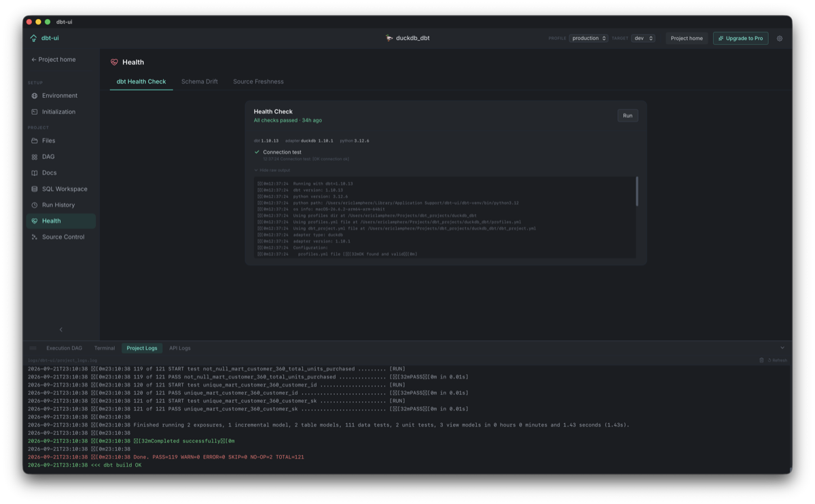
Task: Click the DAG grid icon
Action: click(x=35, y=157)
